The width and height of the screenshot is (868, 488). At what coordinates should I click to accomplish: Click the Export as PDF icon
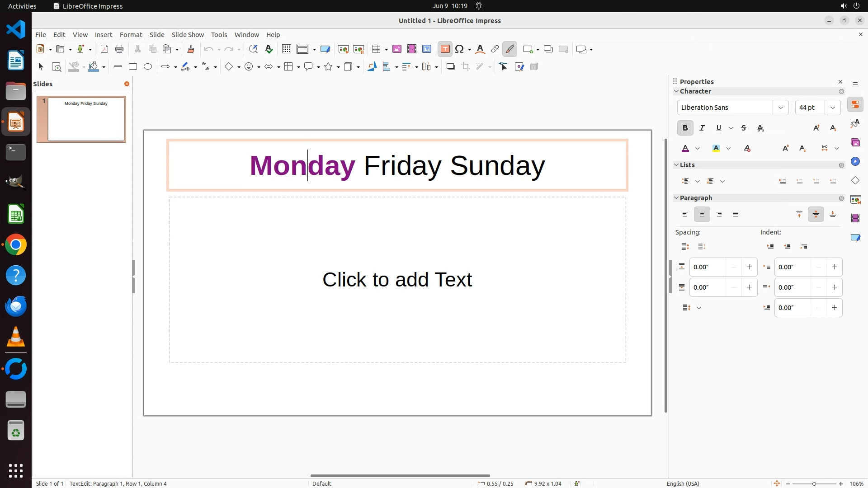(x=104, y=49)
